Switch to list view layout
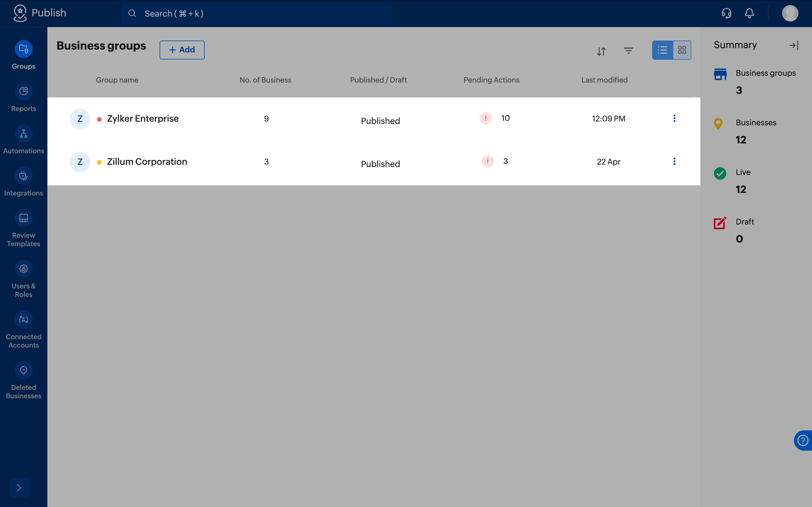The width and height of the screenshot is (812, 507). 662,50
